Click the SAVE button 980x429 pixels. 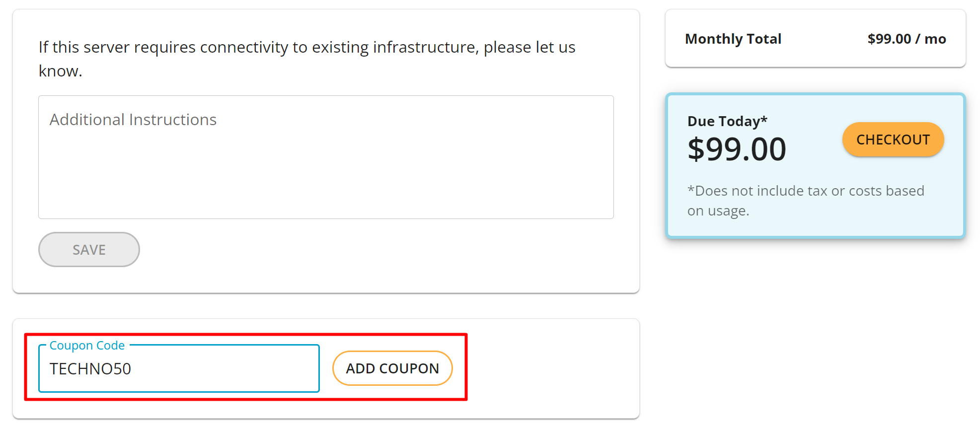pos(88,249)
